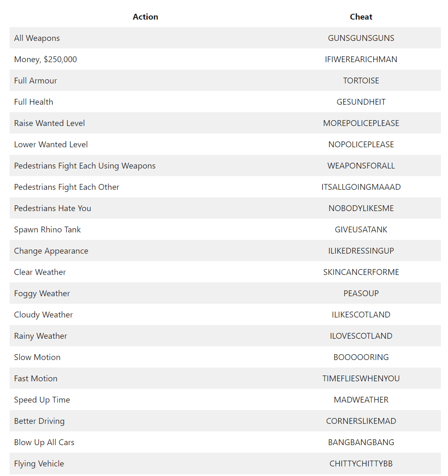448x476 pixels.
Task: Click the Action column header
Action: 145,17
